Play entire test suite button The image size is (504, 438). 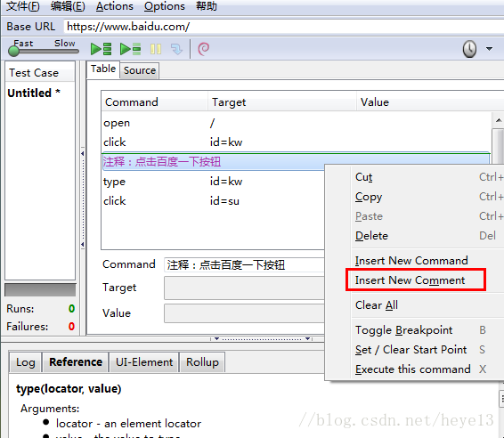[x=101, y=49]
